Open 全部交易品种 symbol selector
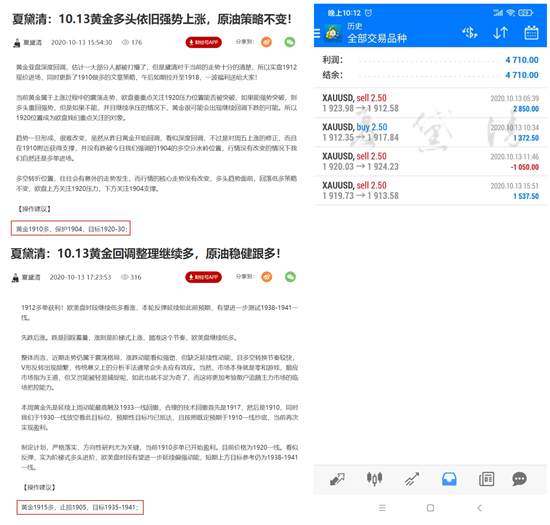Screen dimensions: 550x525 click(377, 38)
